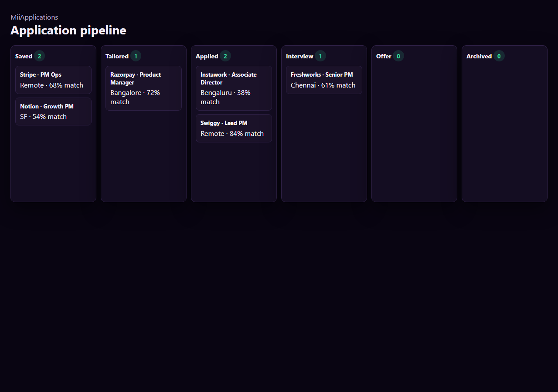Select the Razorpay · Product Manager card
This screenshot has width=558, height=392.
[143, 88]
